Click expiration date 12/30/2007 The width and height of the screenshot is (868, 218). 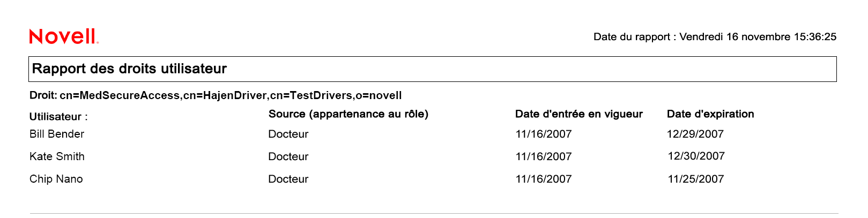point(696,156)
